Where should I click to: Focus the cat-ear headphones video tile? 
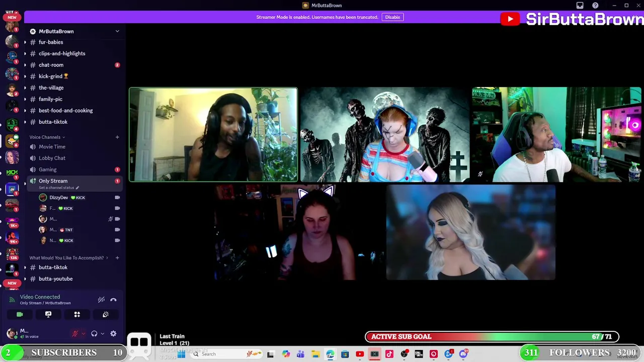[299, 232]
